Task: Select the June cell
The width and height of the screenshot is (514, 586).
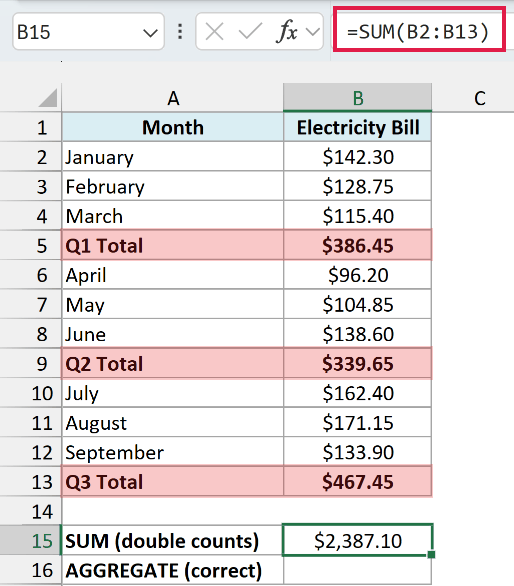Action: 173,334
